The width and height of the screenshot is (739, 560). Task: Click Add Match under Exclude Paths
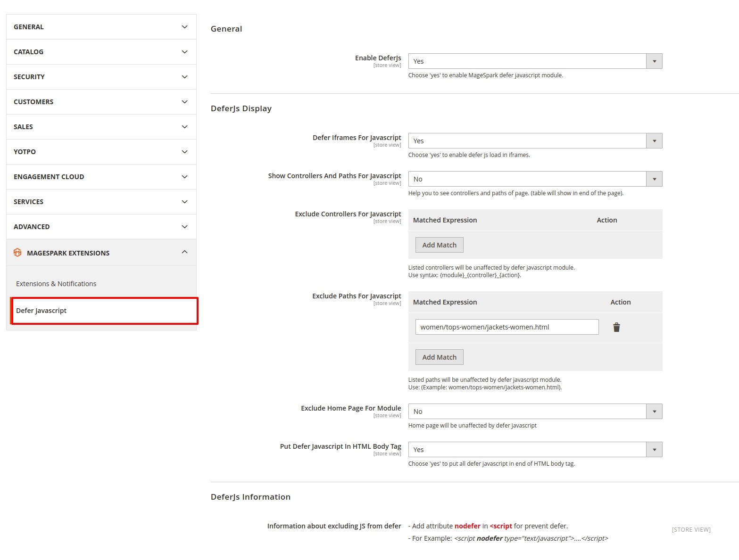[x=439, y=357]
